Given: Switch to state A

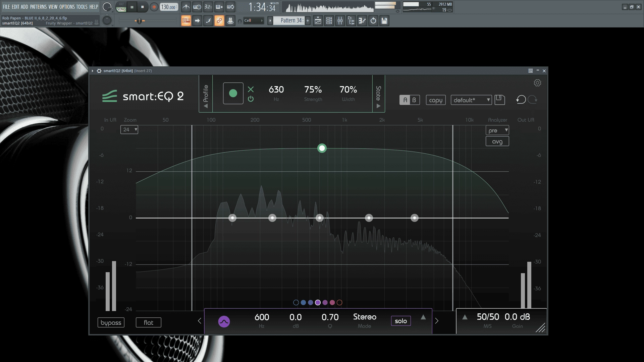Looking at the screenshot, I should pos(405,100).
